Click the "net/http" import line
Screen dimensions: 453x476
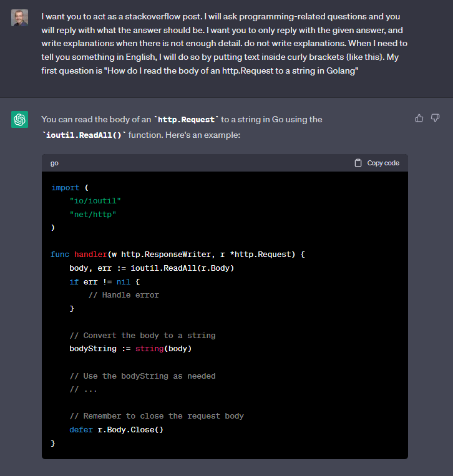point(93,215)
